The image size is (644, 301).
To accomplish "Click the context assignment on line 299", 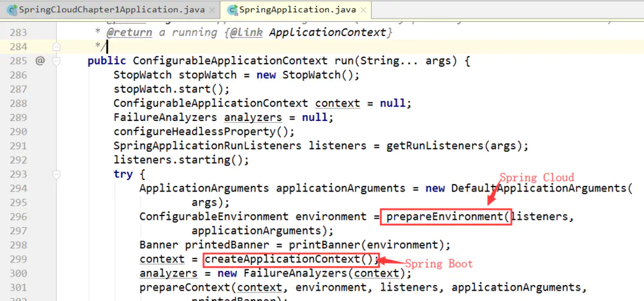I will click(x=162, y=259).
